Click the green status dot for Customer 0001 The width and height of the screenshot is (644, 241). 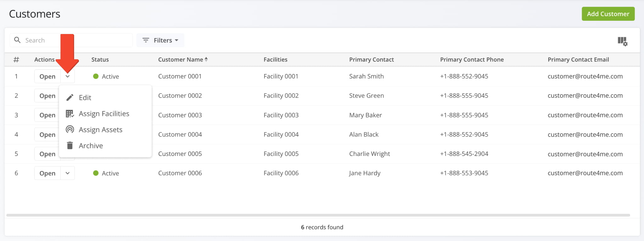[x=96, y=76]
